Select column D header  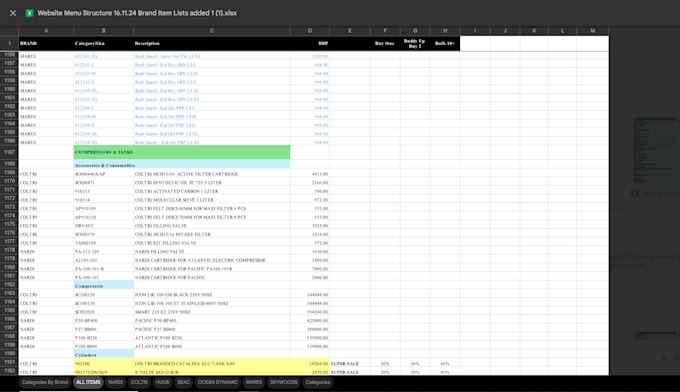tap(310, 31)
